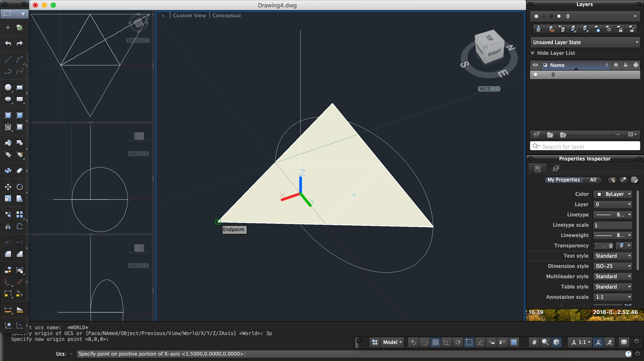Select the Stretch tool
This screenshot has height=361, width=644.
(19, 199)
